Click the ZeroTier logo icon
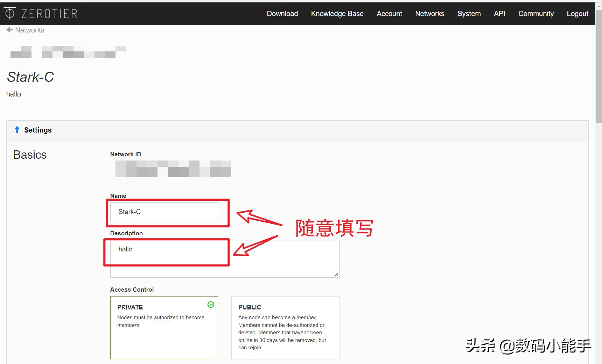The width and height of the screenshot is (602, 364). [9, 13]
